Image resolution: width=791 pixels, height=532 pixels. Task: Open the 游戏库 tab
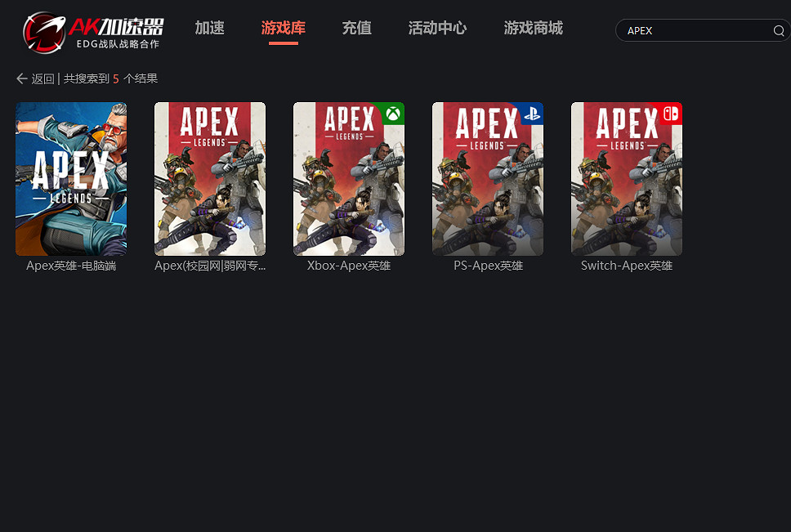point(283,27)
